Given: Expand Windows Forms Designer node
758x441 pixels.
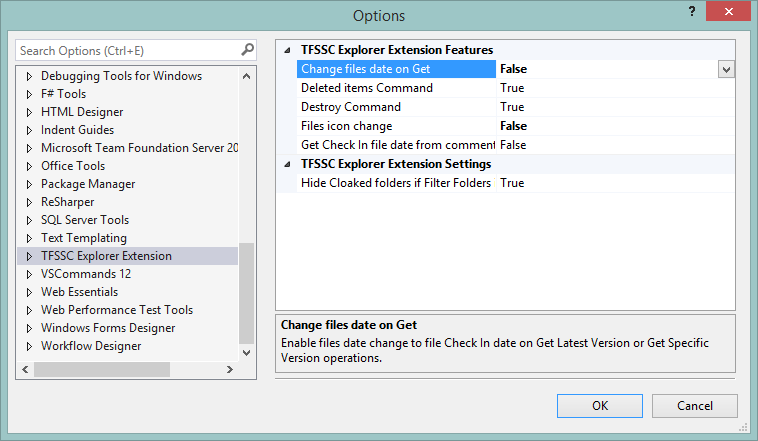Looking at the screenshot, I should 29,328.
